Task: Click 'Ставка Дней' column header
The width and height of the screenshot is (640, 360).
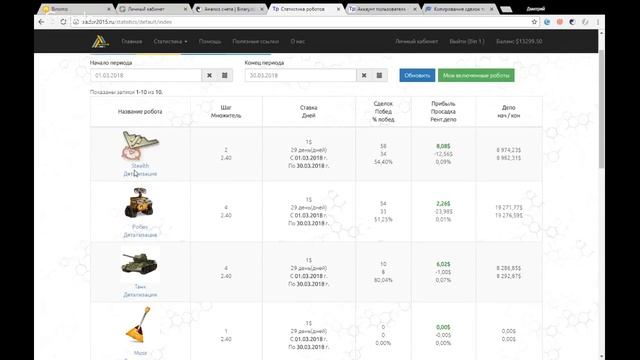Action: point(309,111)
